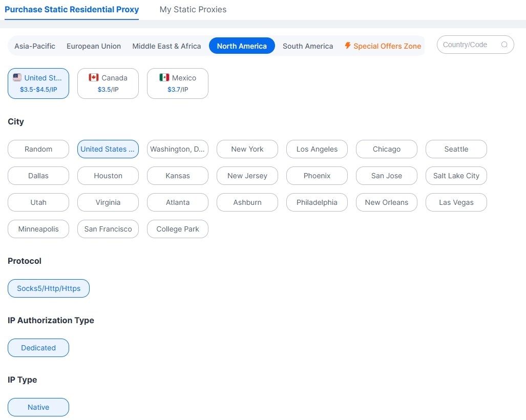Select the Mexico flag country card

tap(178, 83)
